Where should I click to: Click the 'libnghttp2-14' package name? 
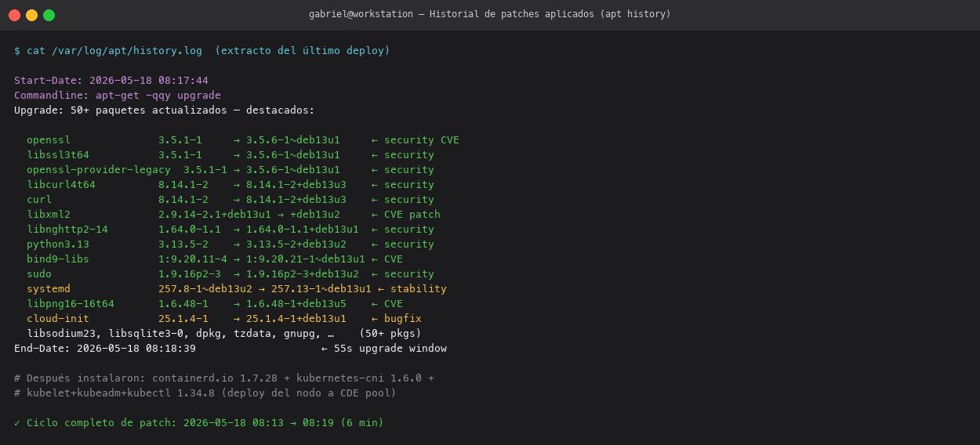point(67,230)
